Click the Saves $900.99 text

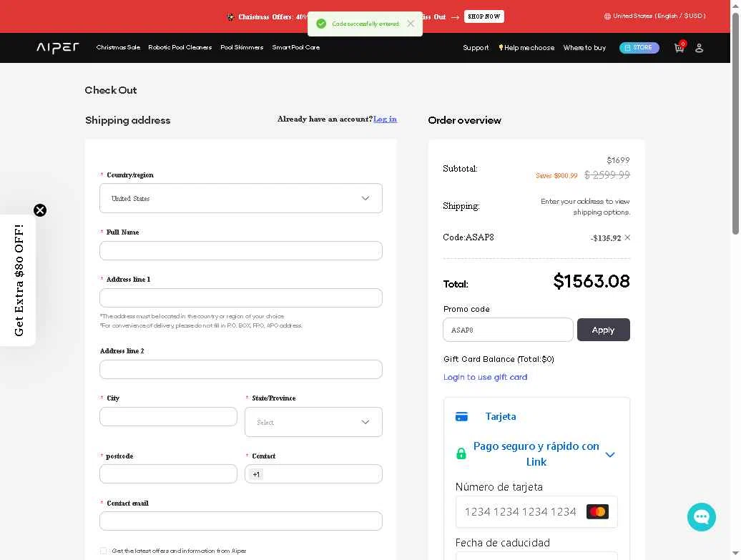(556, 176)
